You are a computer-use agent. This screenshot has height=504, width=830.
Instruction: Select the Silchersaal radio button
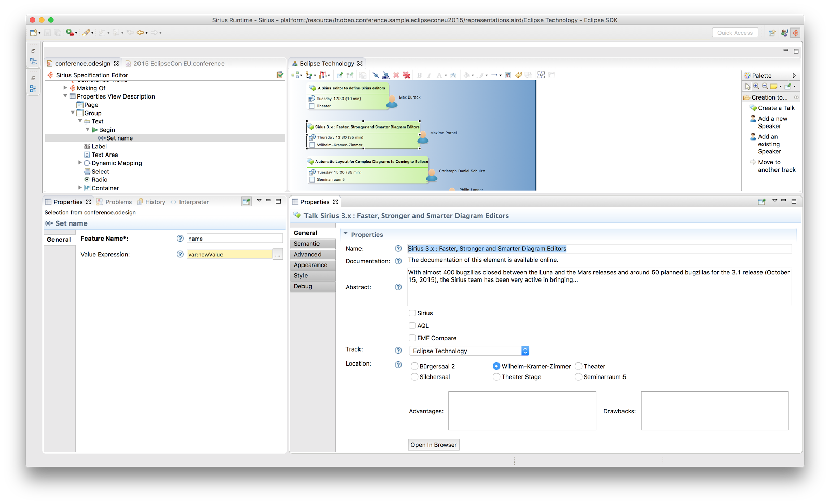[414, 377]
